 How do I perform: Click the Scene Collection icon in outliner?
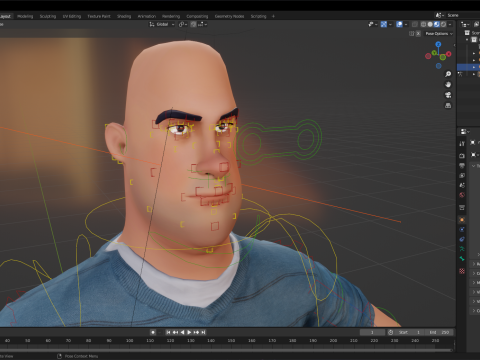click(x=467, y=32)
